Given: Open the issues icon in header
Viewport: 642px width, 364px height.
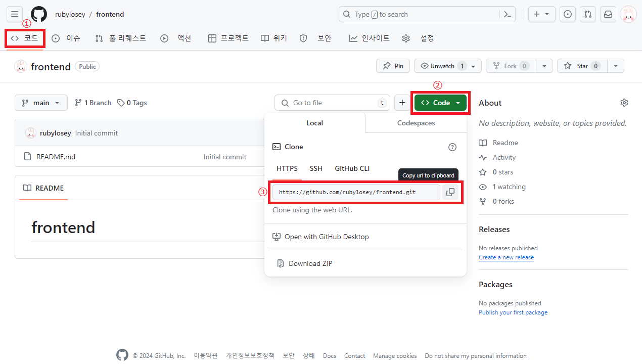Looking at the screenshot, I should (x=568, y=14).
